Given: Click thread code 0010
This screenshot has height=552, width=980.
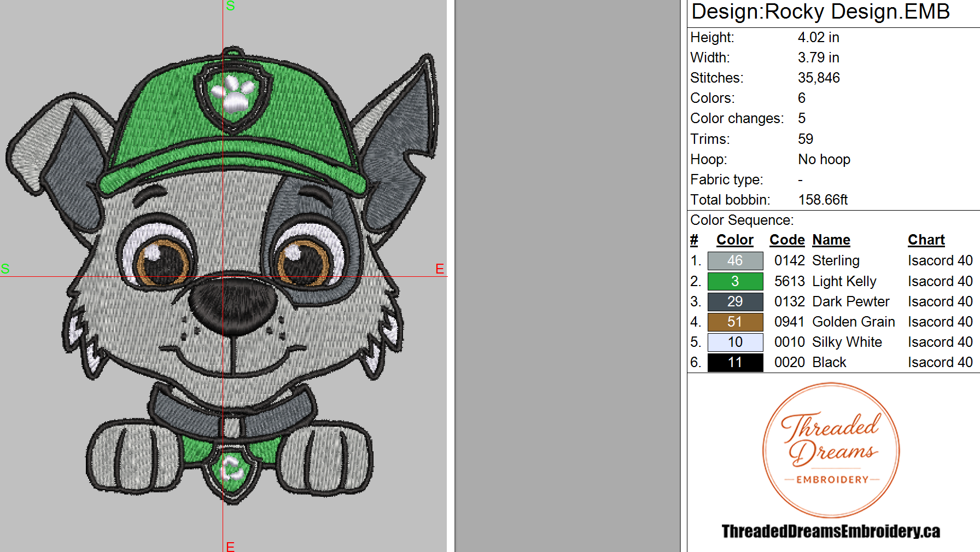Looking at the screenshot, I should click(790, 342).
